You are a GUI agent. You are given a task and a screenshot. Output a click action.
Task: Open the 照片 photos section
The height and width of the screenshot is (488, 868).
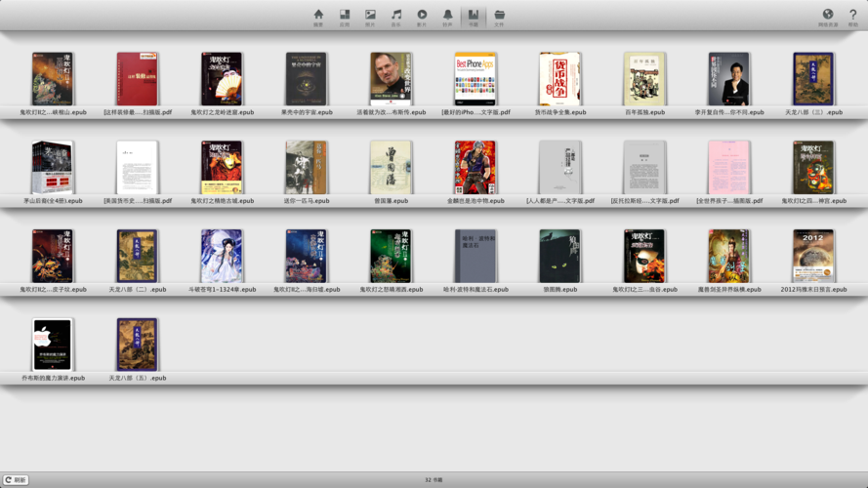pos(370,18)
